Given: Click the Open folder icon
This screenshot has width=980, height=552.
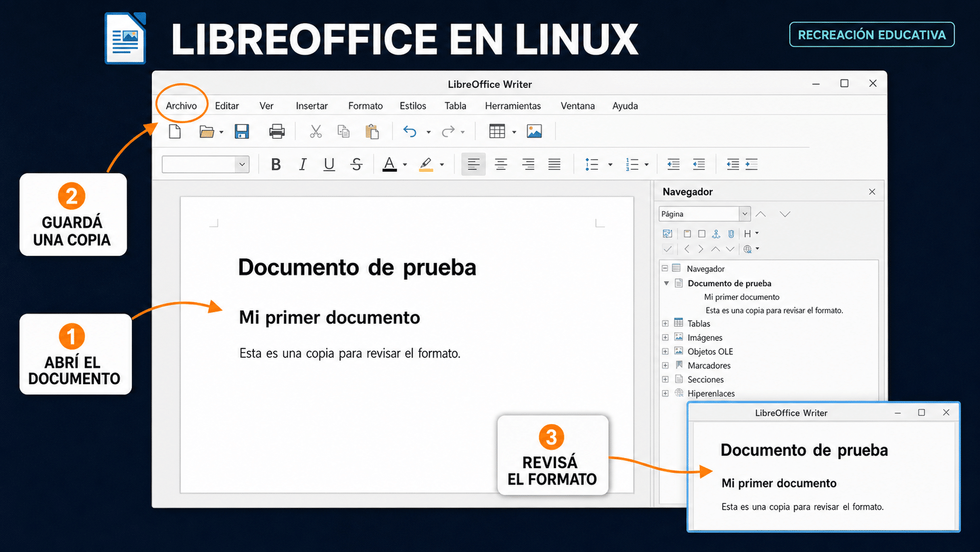Looking at the screenshot, I should 206,131.
